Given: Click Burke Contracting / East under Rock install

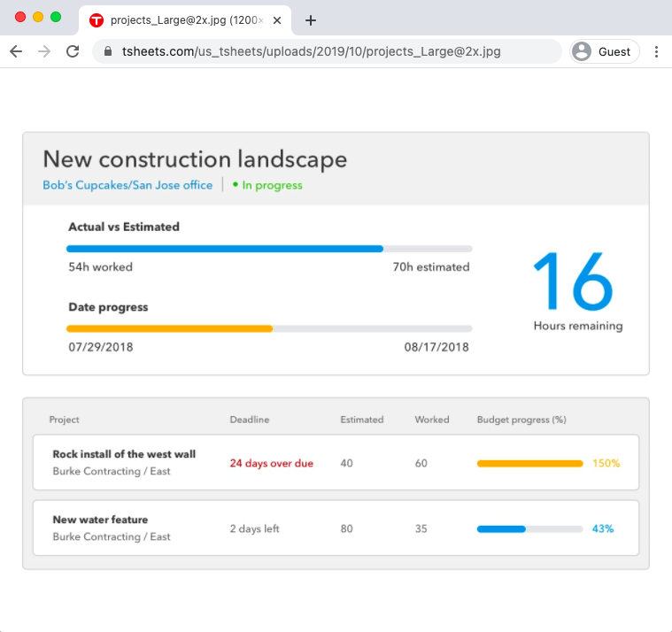Looking at the screenshot, I should (112, 471).
